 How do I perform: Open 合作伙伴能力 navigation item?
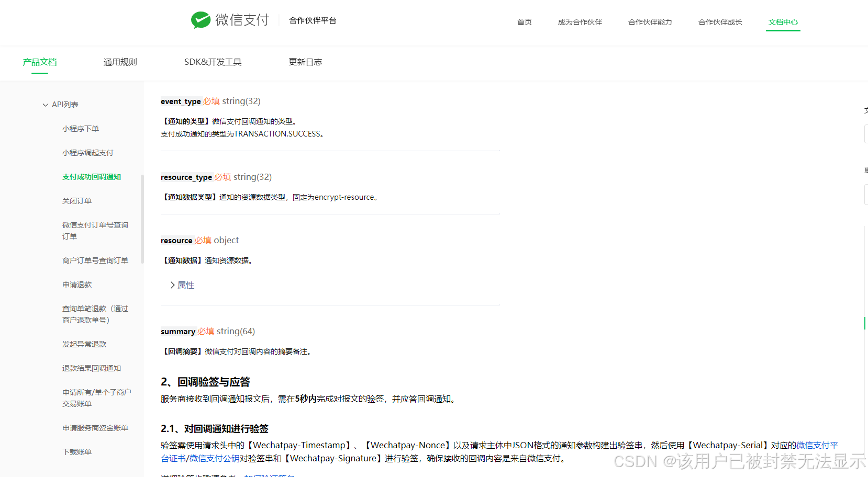pos(650,22)
